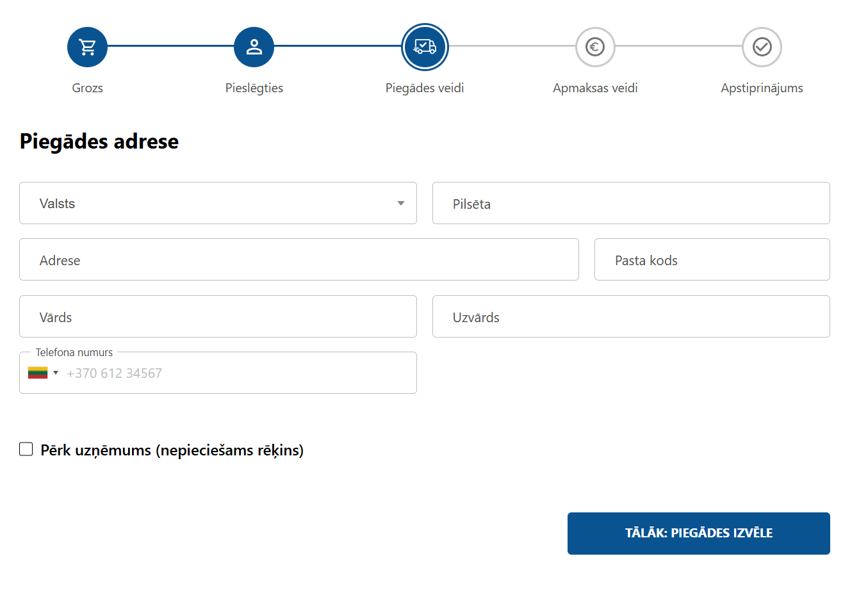Focus the Uzvārds input field
This screenshot has height=595, width=868.
pos(631,316)
